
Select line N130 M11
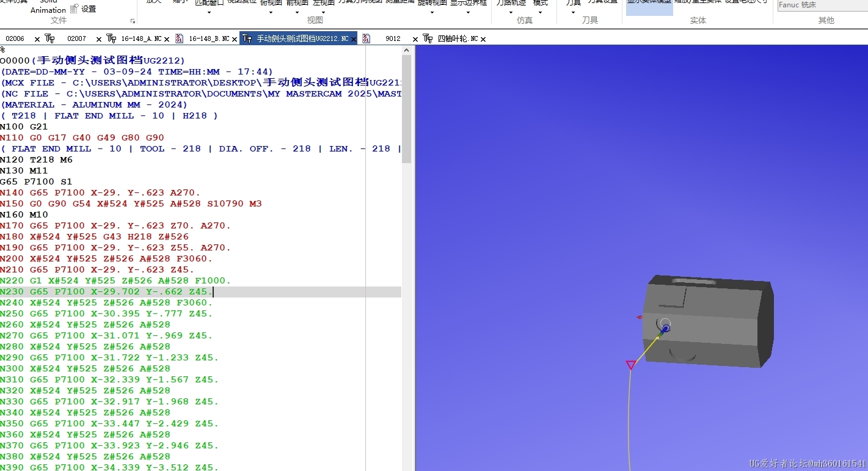[24, 171]
